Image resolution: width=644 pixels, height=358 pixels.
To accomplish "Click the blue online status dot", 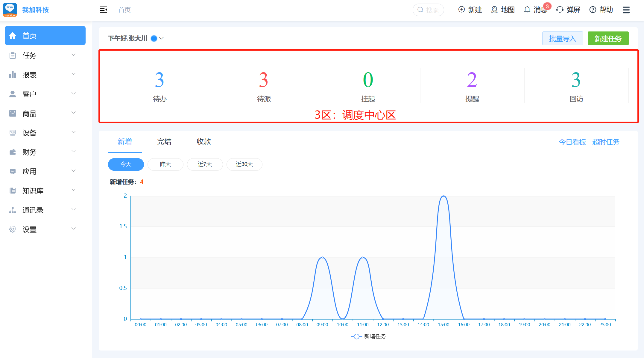I will pos(154,38).
